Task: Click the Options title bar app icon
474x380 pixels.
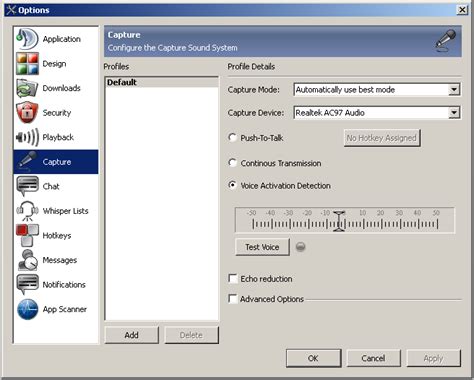Action: [x=11, y=10]
